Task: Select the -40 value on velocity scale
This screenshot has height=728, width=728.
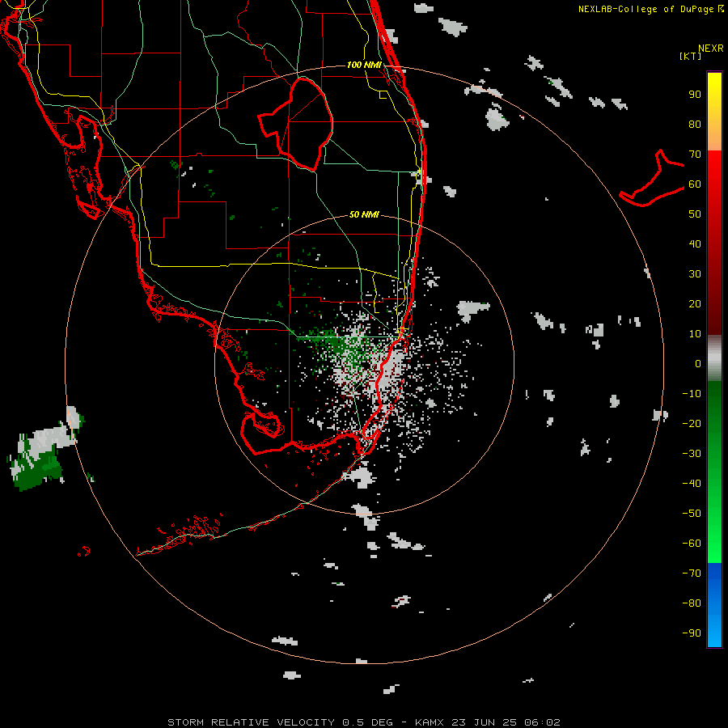Action: coord(692,484)
